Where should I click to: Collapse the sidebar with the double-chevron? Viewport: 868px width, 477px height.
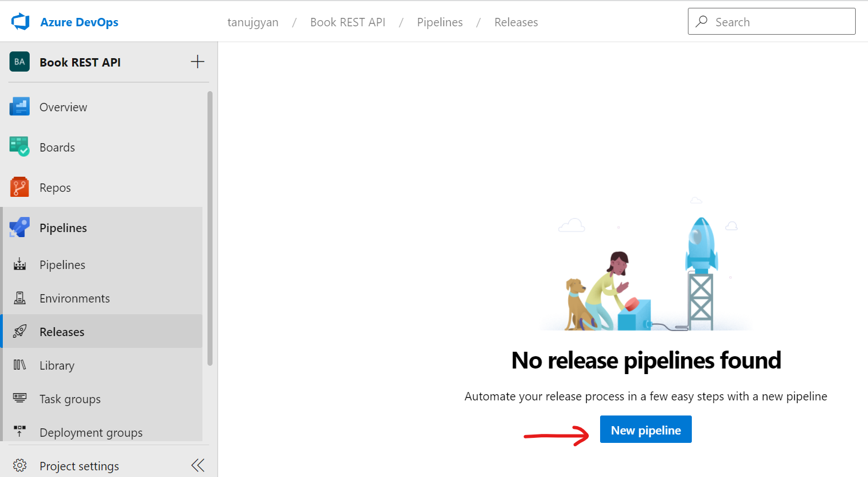pos(197,465)
